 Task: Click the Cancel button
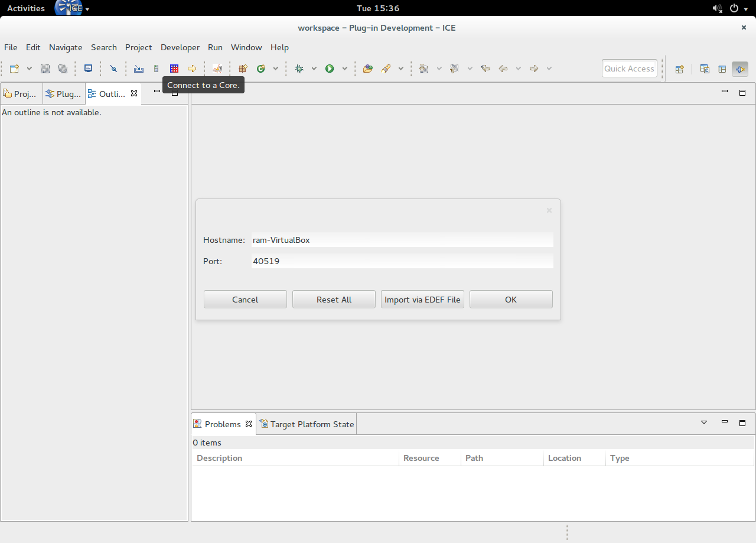coord(245,300)
